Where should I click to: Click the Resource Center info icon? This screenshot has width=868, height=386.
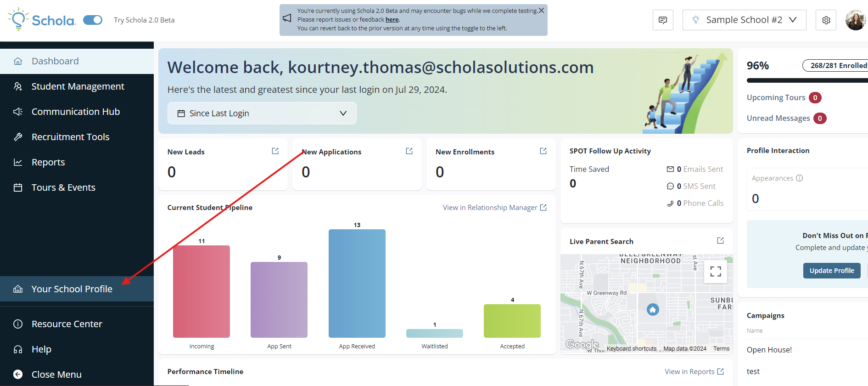coord(18,324)
